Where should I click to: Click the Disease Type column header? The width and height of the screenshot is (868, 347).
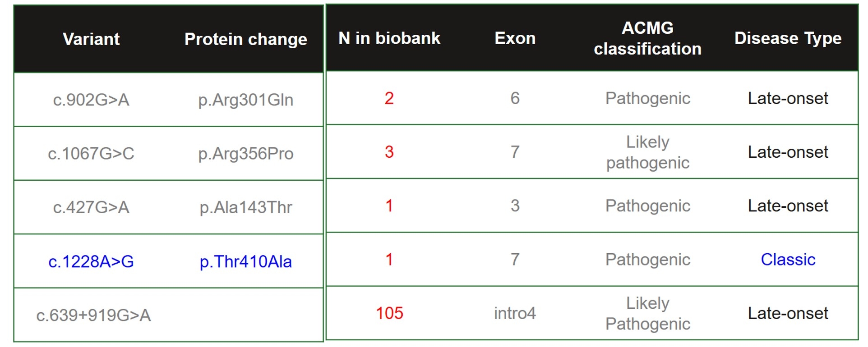pos(788,38)
